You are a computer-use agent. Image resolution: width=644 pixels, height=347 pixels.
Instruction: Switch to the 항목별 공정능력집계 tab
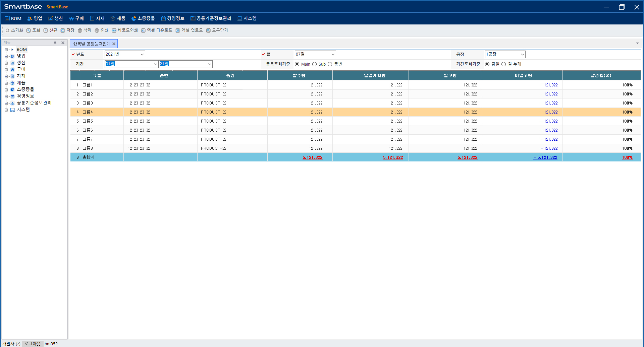tap(92, 44)
